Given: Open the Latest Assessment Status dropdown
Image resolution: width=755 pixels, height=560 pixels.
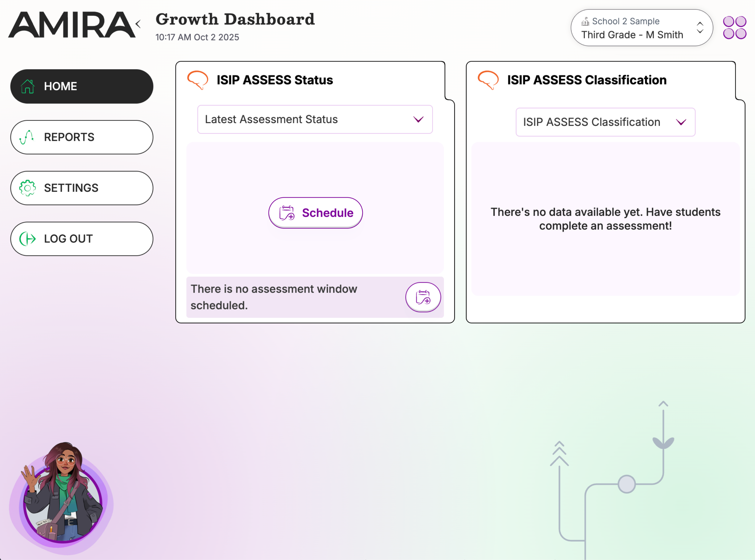Looking at the screenshot, I should [315, 119].
